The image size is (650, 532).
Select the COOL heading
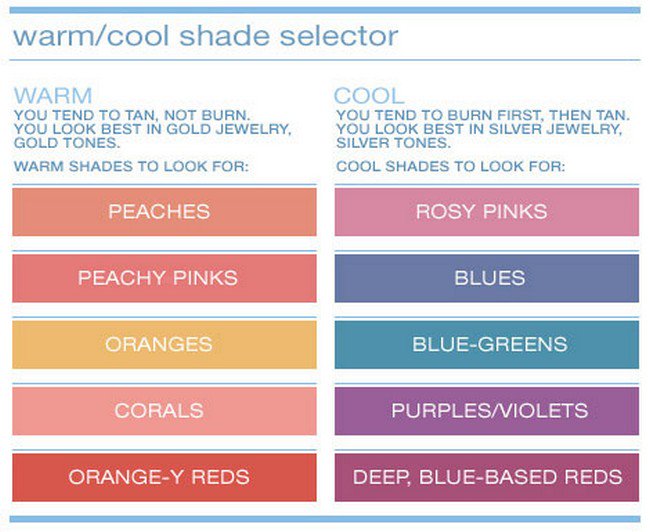click(368, 96)
